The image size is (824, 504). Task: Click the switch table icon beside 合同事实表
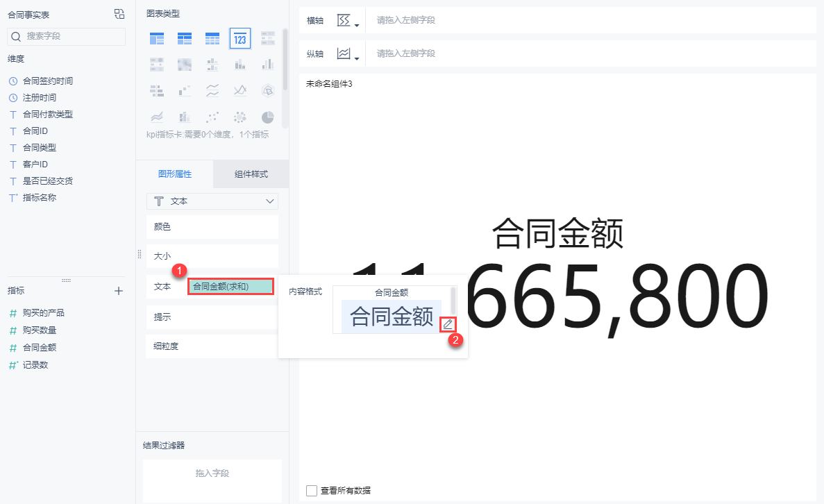tap(119, 14)
